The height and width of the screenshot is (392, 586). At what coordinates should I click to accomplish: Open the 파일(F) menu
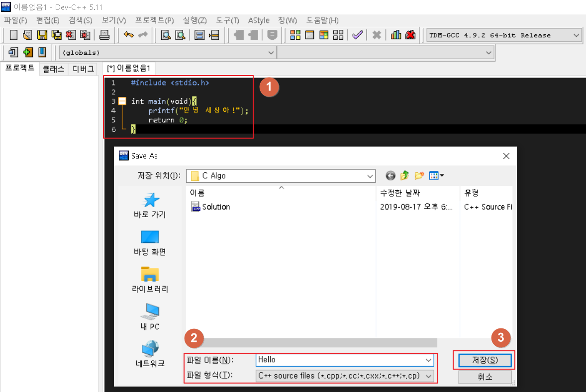coord(16,20)
